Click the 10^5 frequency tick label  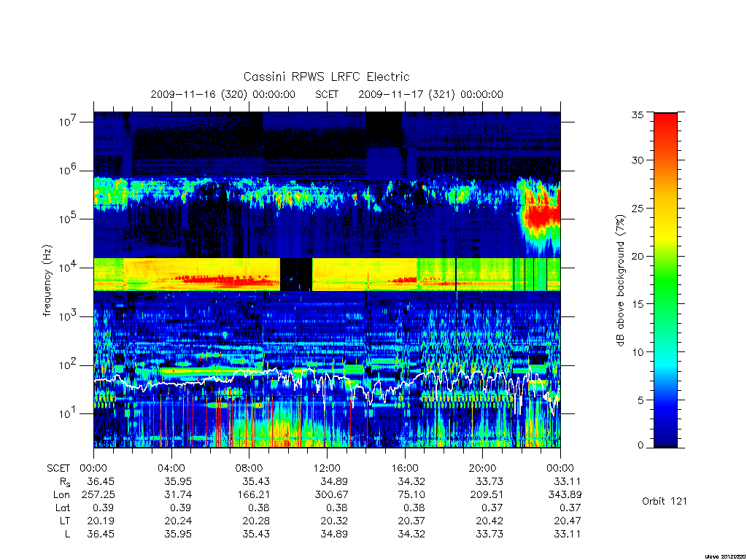[x=68, y=218]
